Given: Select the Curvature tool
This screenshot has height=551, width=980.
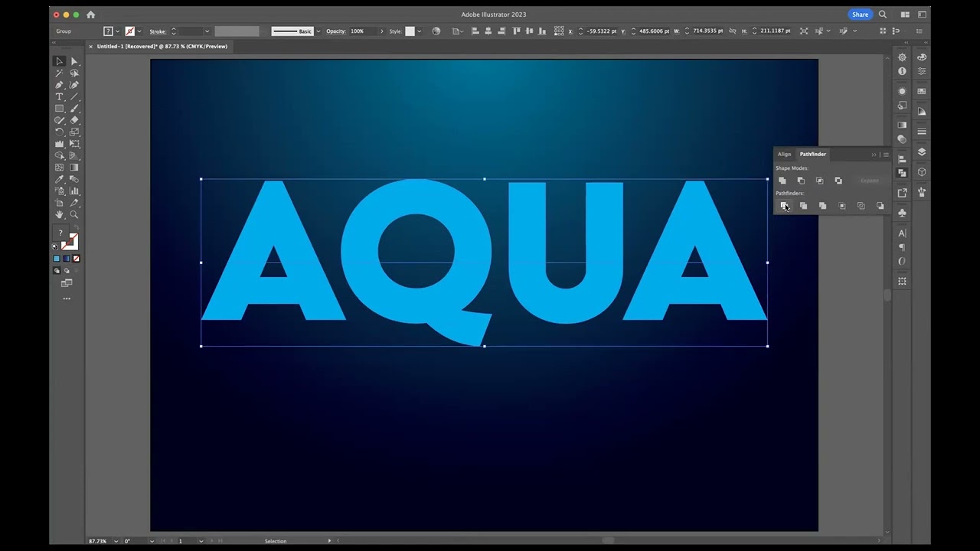Looking at the screenshot, I should pos(74,85).
